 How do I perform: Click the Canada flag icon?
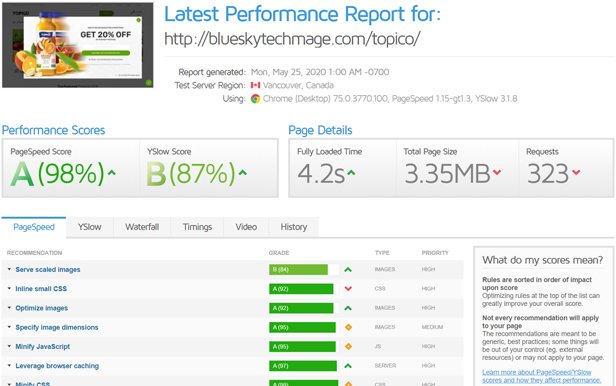pyautogui.click(x=255, y=85)
